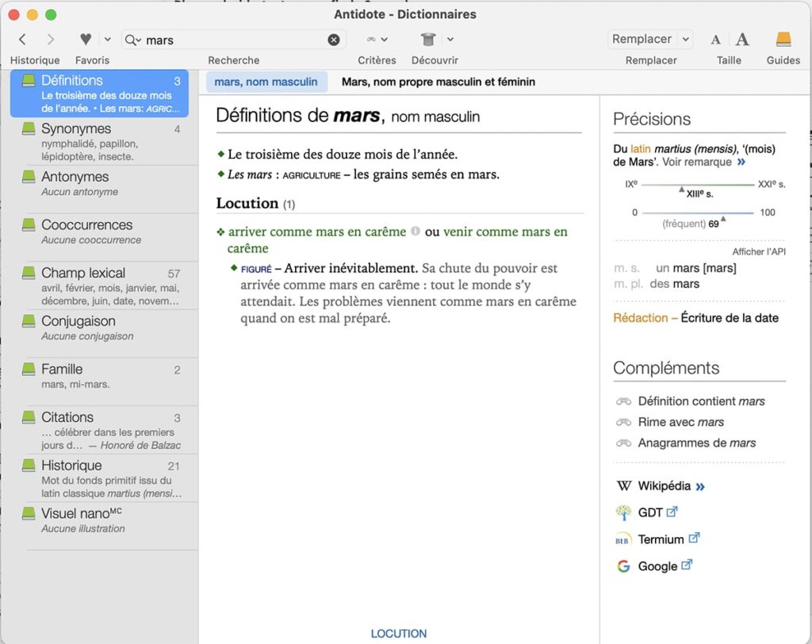Click the frequency 69 slider marker
This screenshot has height=644, width=812.
click(723, 219)
